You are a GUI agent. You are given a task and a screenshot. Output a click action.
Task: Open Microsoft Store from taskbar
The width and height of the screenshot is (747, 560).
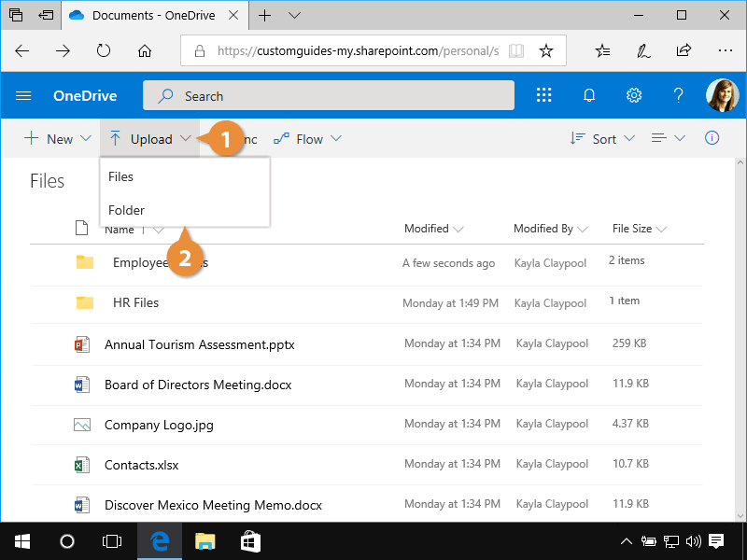coord(250,541)
